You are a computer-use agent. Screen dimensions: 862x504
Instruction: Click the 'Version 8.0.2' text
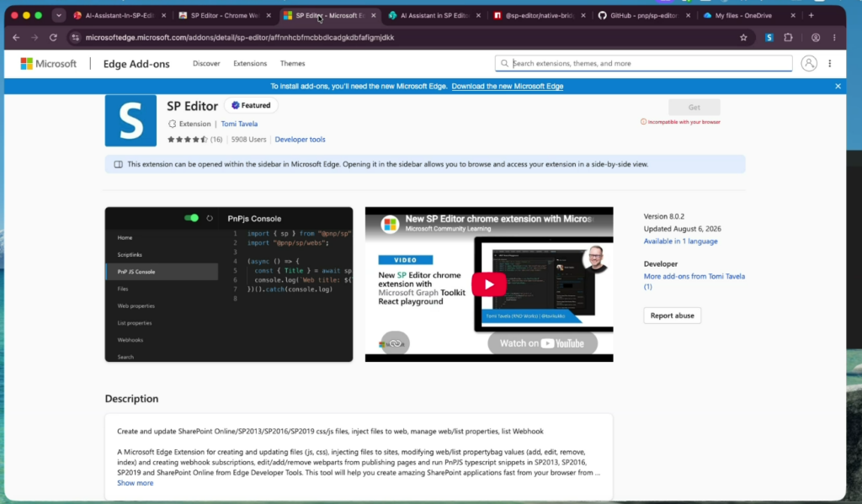[x=664, y=216]
